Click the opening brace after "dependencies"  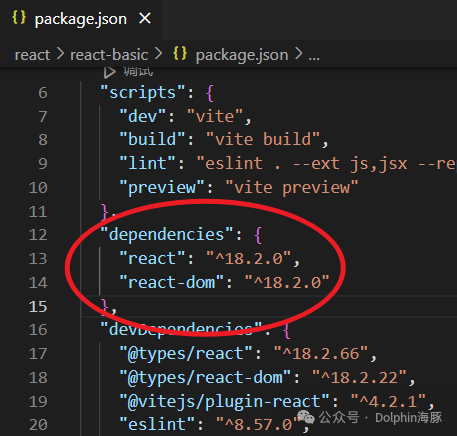click(x=258, y=235)
